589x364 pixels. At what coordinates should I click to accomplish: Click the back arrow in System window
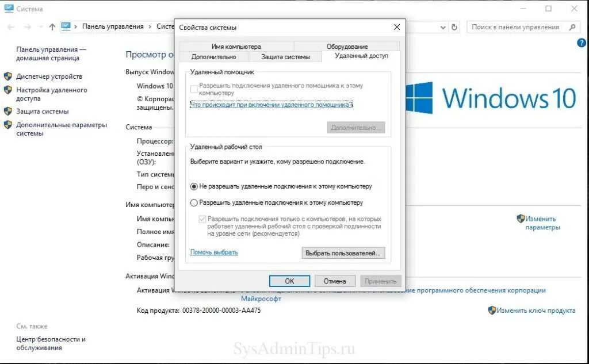[x=11, y=26]
